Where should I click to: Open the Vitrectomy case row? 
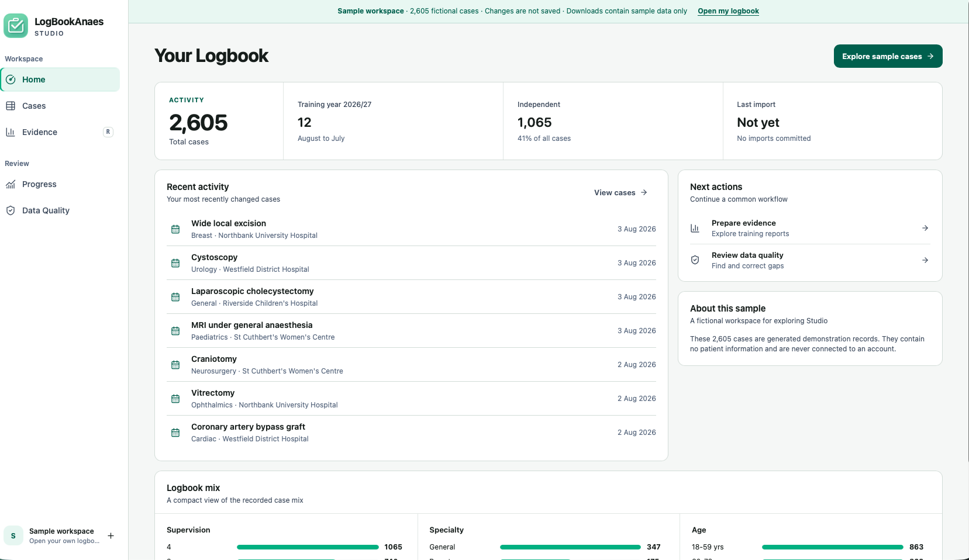[411, 399]
